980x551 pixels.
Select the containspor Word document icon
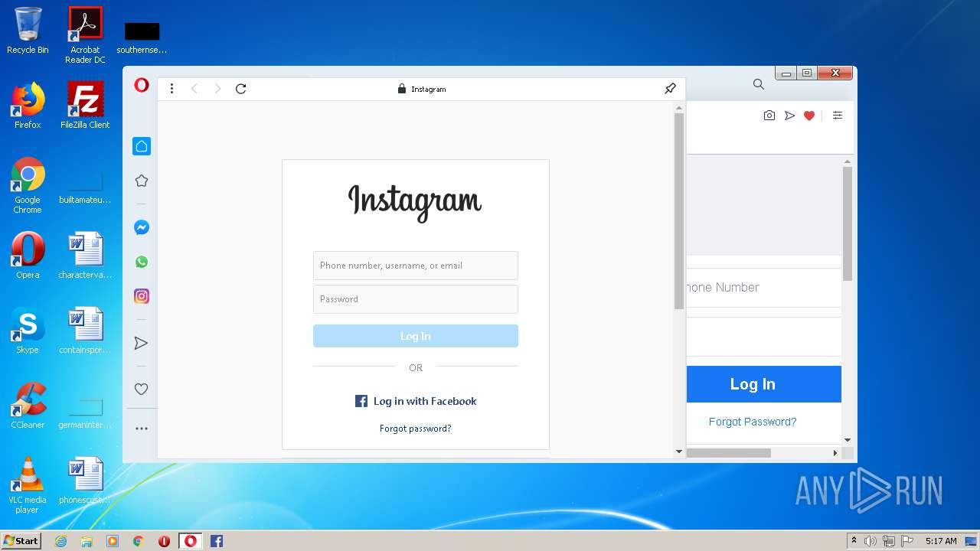(x=85, y=331)
